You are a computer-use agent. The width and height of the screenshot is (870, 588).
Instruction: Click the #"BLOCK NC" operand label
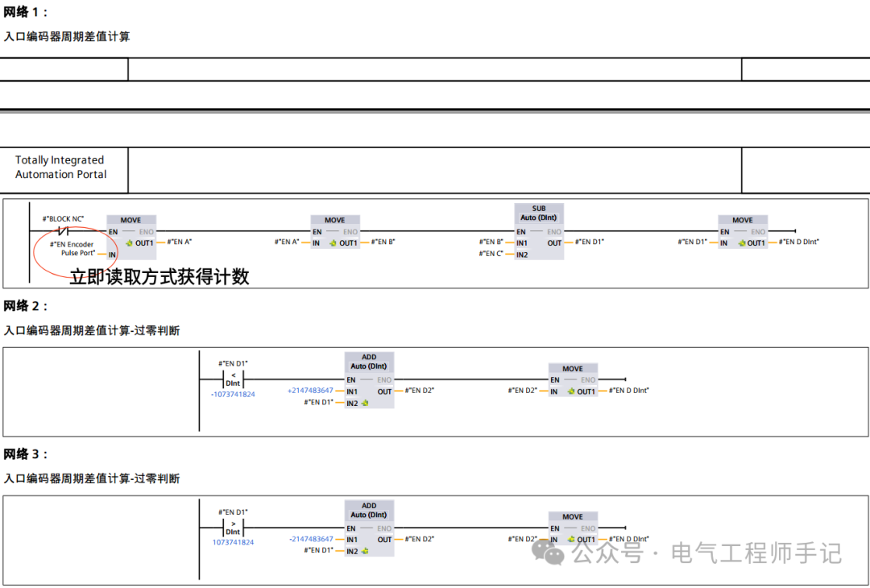pos(64,219)
